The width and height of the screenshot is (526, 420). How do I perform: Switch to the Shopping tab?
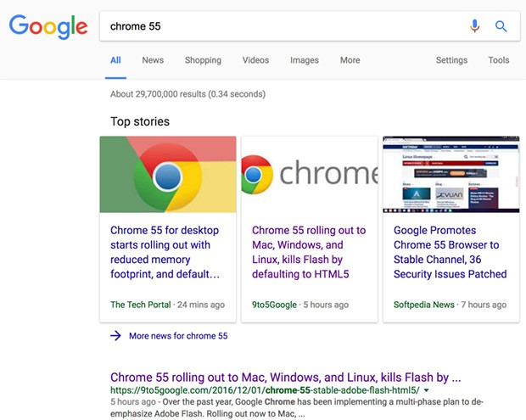203,60
